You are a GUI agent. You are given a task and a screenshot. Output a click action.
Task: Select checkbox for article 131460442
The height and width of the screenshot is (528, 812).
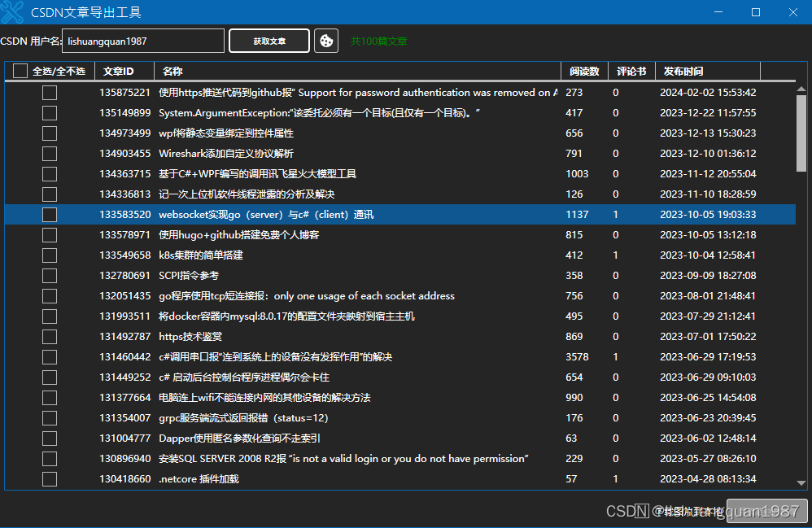coord(50,357)
